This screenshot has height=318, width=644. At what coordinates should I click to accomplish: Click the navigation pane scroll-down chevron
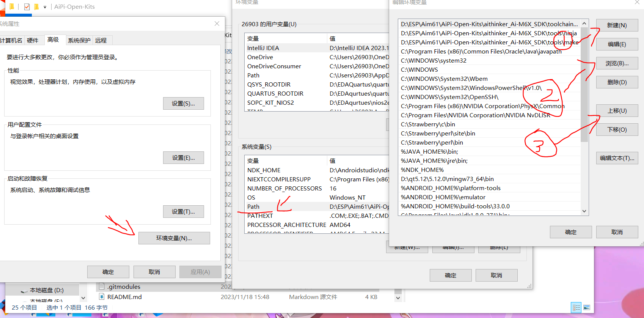click(x=83, y=298)
